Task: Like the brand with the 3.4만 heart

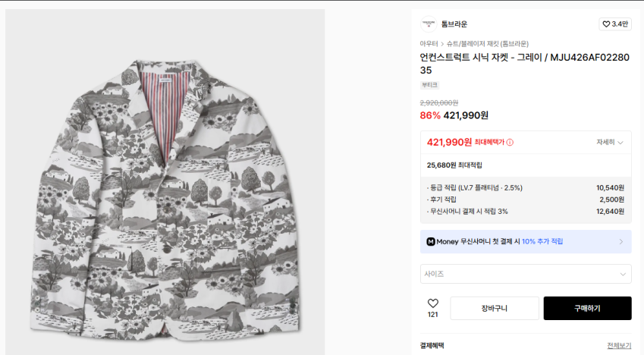Action: pos(614,24)
